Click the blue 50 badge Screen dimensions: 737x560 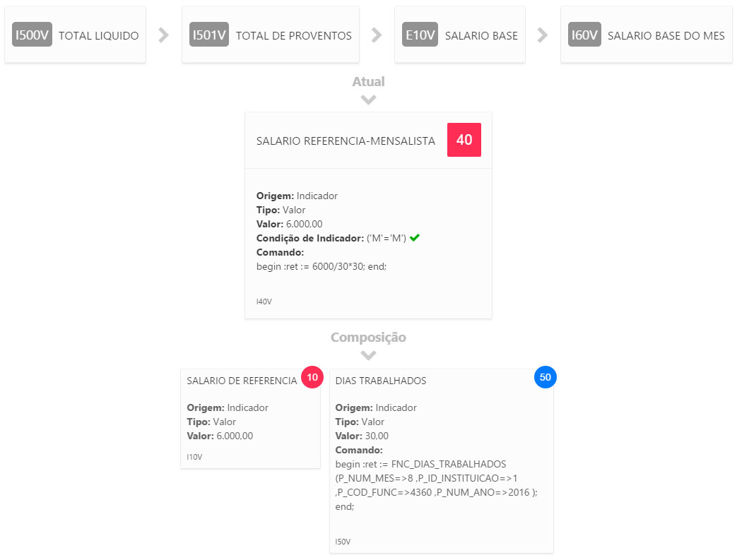(x=545, y=378)
